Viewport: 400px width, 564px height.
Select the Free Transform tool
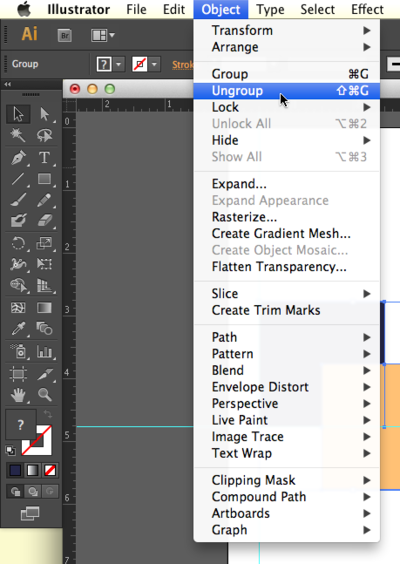[x=44, y=264]
